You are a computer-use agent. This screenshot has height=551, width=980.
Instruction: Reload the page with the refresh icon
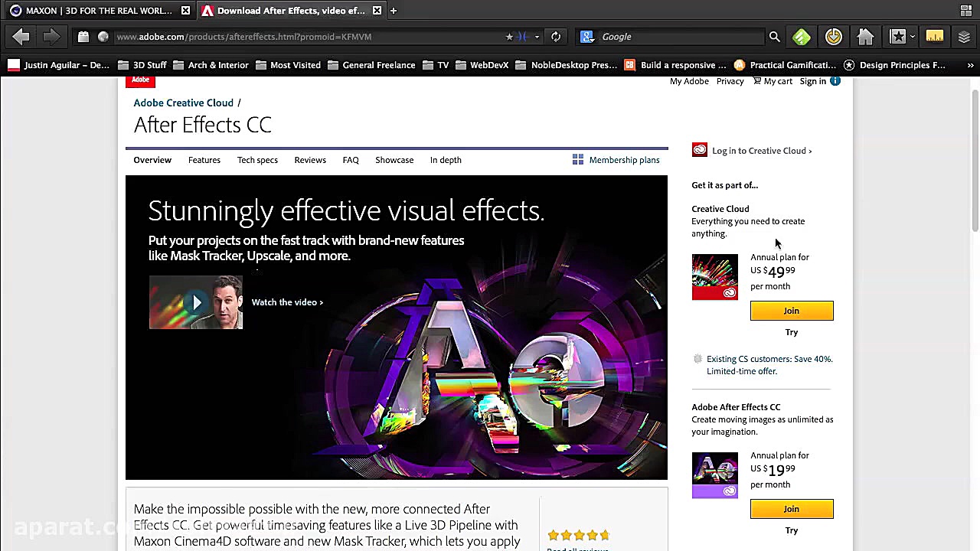(556, 37)
